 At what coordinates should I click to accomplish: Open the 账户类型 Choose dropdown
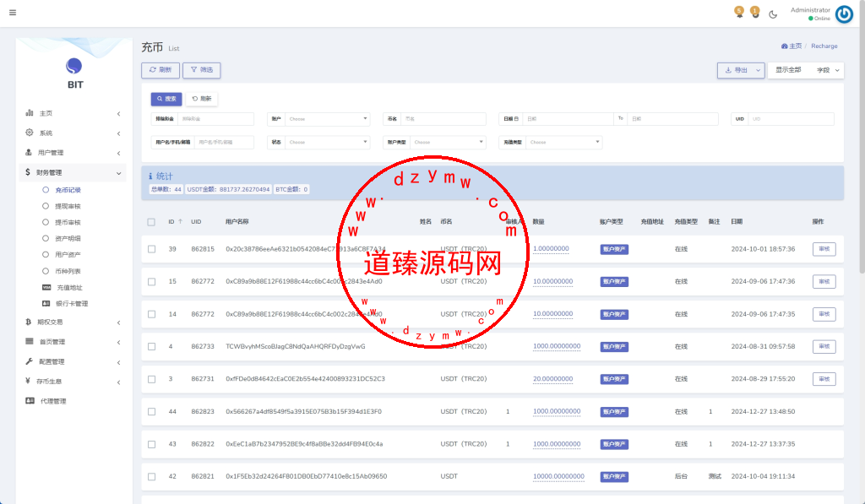click(448, 142)
